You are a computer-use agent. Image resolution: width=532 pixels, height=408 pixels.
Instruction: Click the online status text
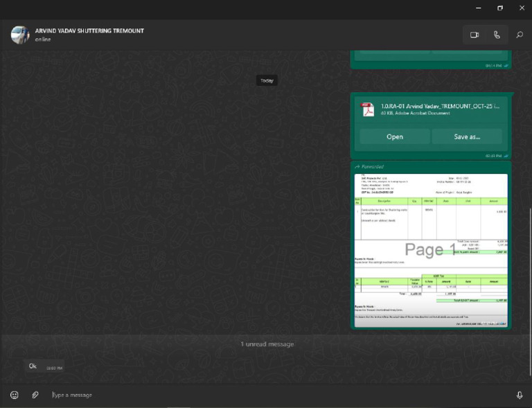tap(43, 39)
